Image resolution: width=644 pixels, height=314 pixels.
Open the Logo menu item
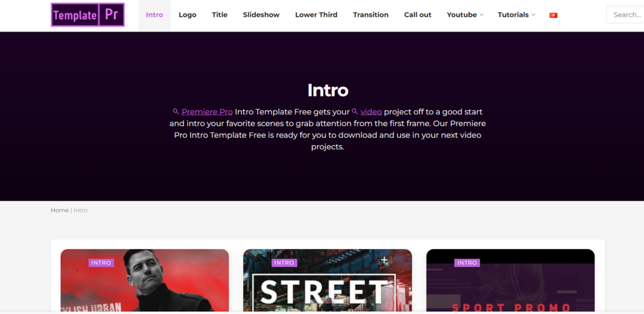click(x=187, y=15)
